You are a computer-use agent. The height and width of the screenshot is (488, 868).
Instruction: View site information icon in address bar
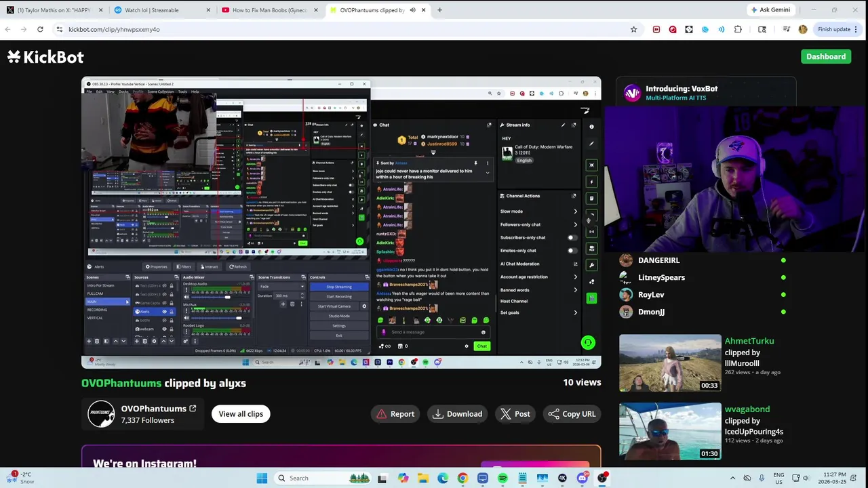coord(60,29)
